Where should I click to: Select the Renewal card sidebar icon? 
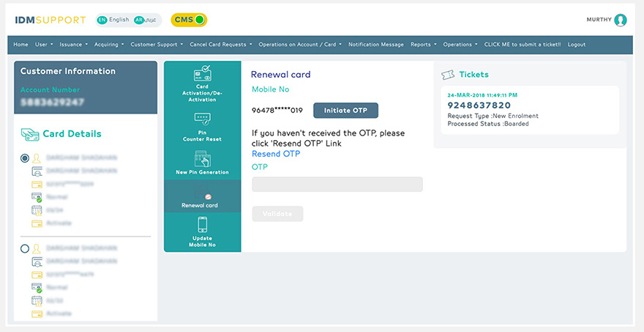[x=202, y=197]
